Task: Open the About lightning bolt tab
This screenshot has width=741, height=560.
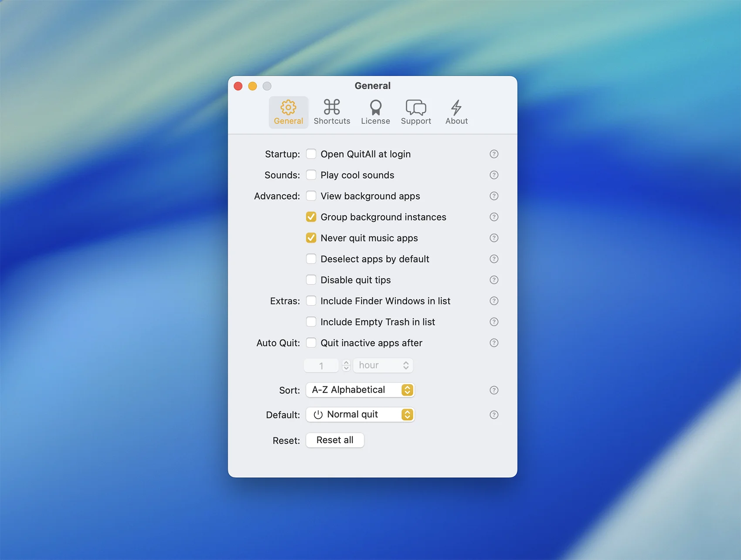Action: 456,112
